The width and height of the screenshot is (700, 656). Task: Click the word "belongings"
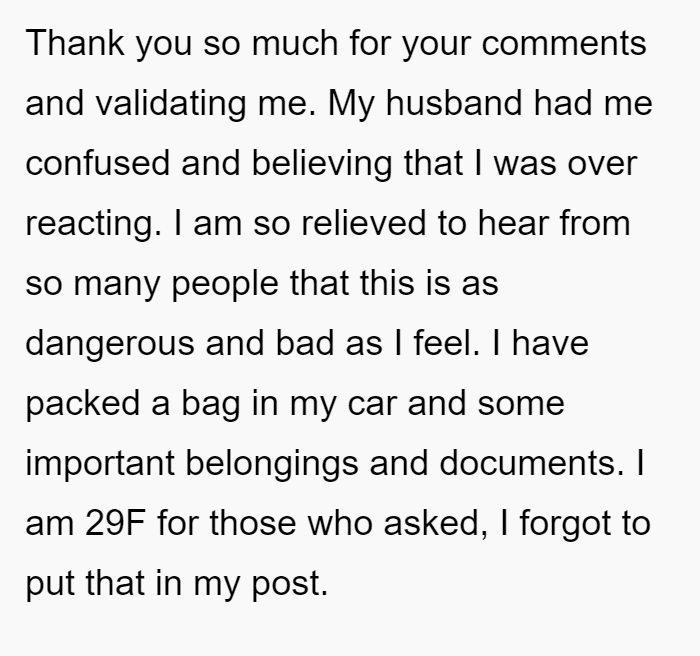click(272, 464)
